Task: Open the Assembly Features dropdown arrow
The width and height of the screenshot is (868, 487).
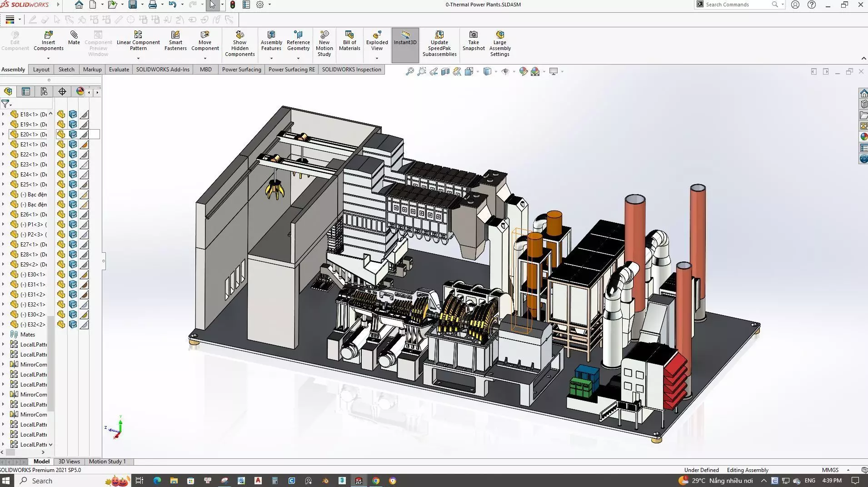Action: (x=271, y=58)
